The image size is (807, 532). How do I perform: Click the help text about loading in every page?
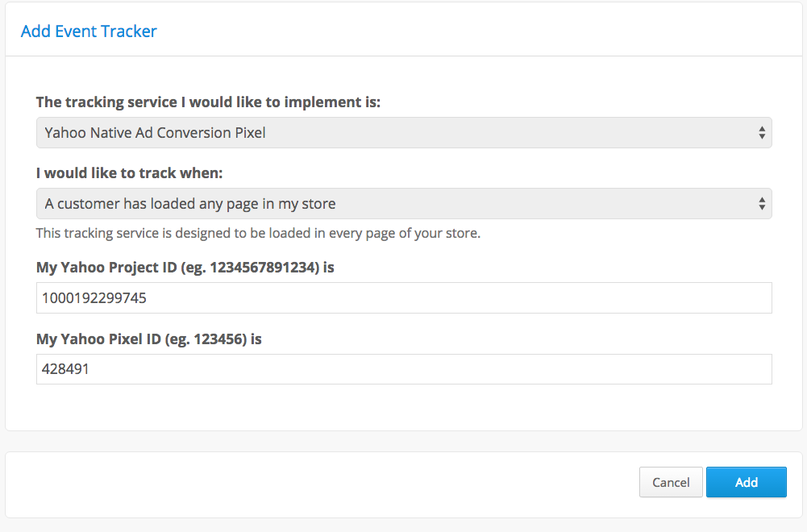[258, 234]
